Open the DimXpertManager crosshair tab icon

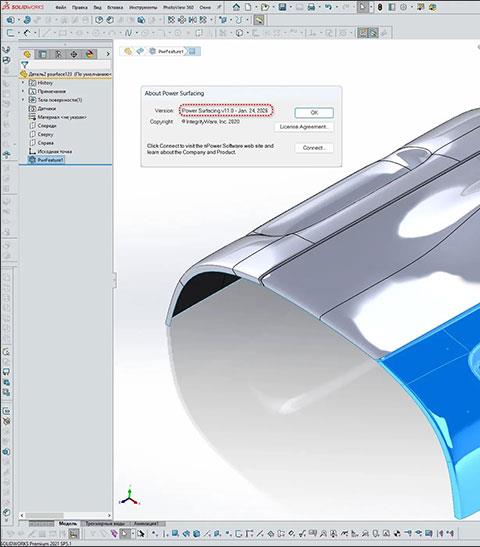74,54
